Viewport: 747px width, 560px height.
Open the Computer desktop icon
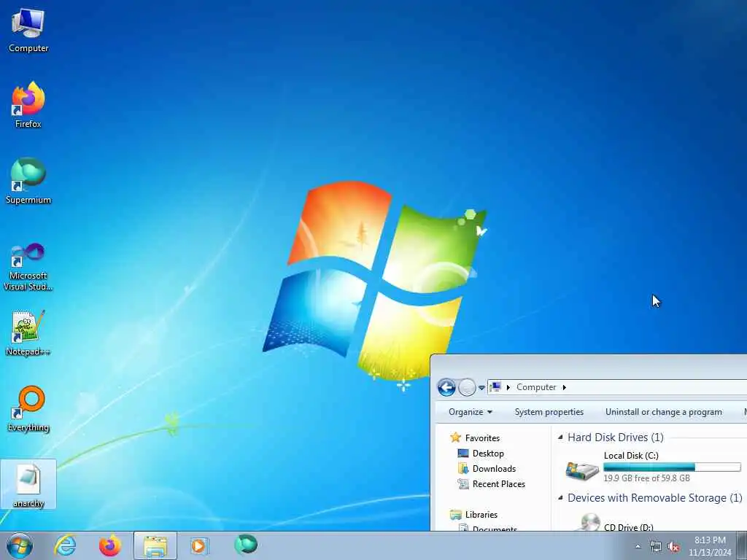point(28,31)
